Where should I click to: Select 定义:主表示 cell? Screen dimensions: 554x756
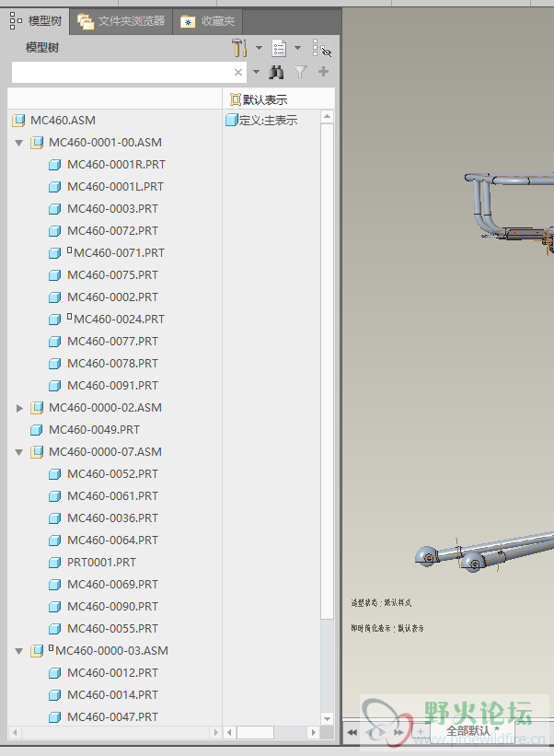click(x=261, y=120)
